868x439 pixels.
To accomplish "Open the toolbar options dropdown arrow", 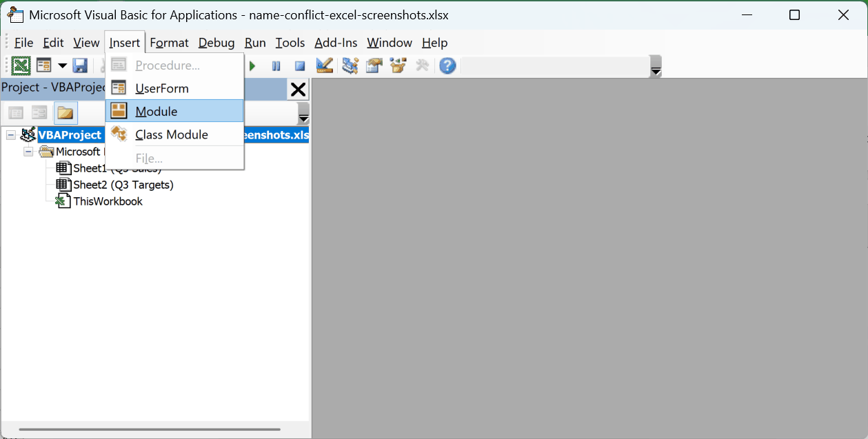I will click(x=656, y=67).
